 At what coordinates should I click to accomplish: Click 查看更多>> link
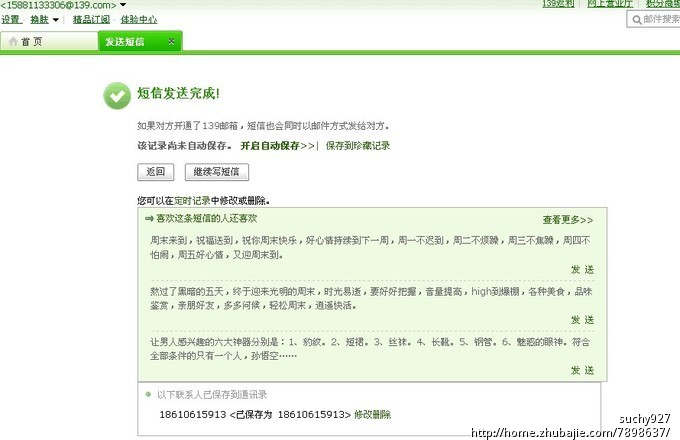[x=568, y=220]
